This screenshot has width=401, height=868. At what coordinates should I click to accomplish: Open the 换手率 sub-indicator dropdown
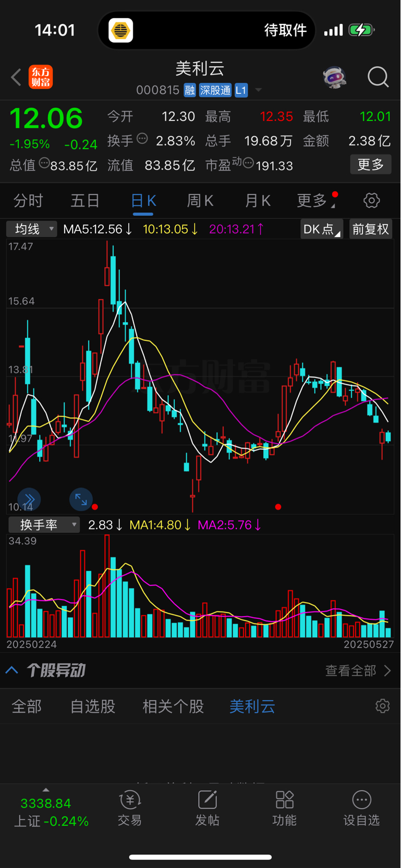44,524
